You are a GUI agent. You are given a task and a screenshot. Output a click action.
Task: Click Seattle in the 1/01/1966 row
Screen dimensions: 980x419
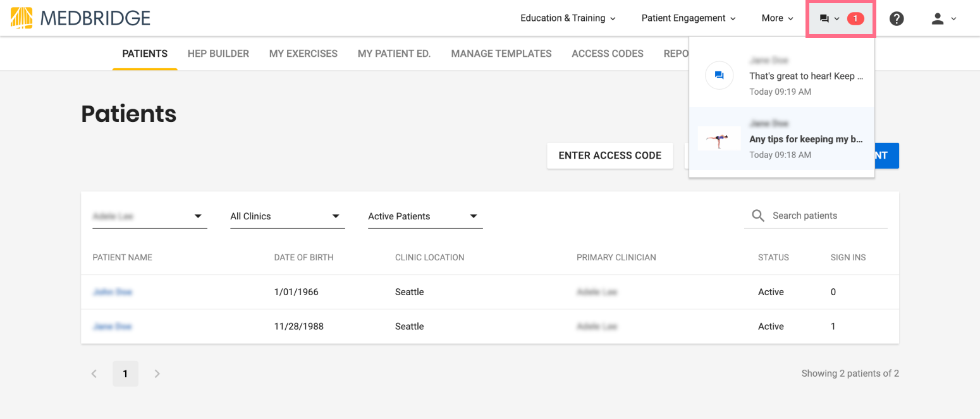coord(409,292)
